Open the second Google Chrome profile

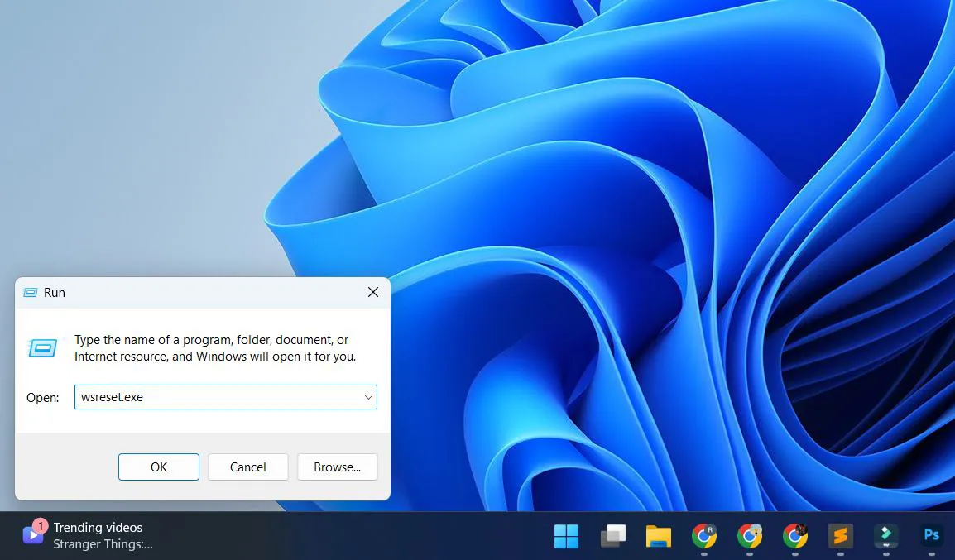tap(750, 537)
